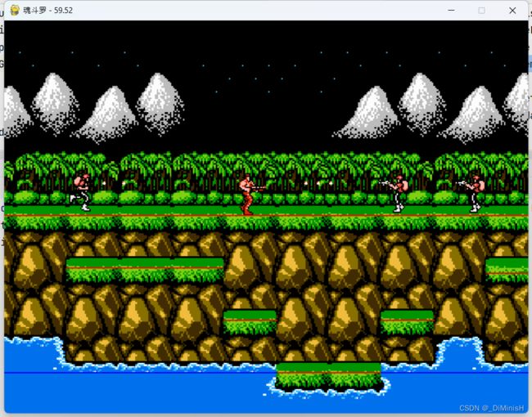The width and height of the screenshot is (532, 417).
Task: Click the grass island in the water
Action: [x=328, y=375]
